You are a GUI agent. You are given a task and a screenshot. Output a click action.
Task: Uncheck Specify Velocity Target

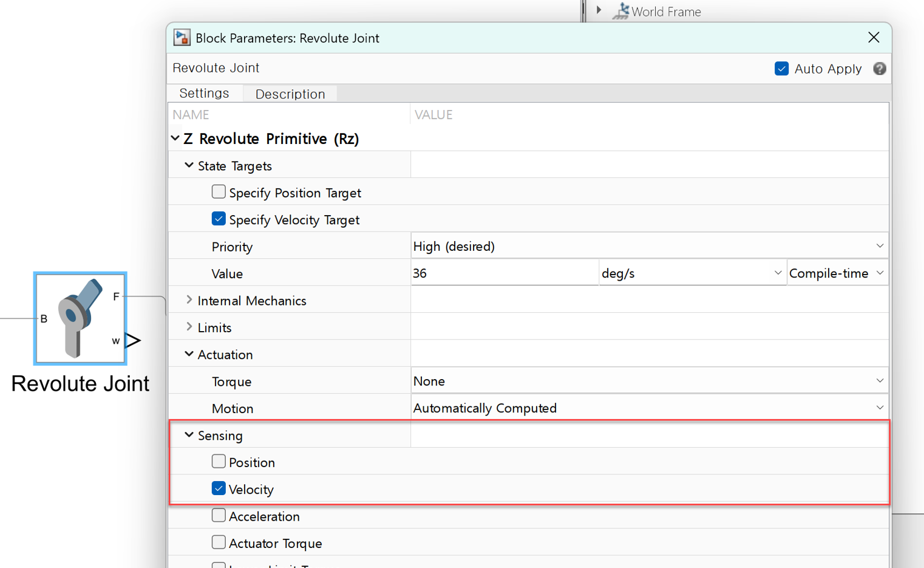[219, 219]
